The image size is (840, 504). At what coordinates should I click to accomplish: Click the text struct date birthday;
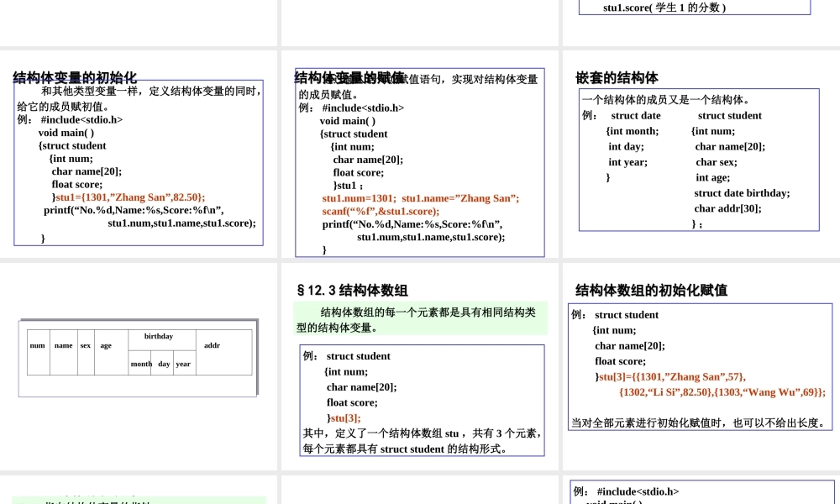(742, 193)
